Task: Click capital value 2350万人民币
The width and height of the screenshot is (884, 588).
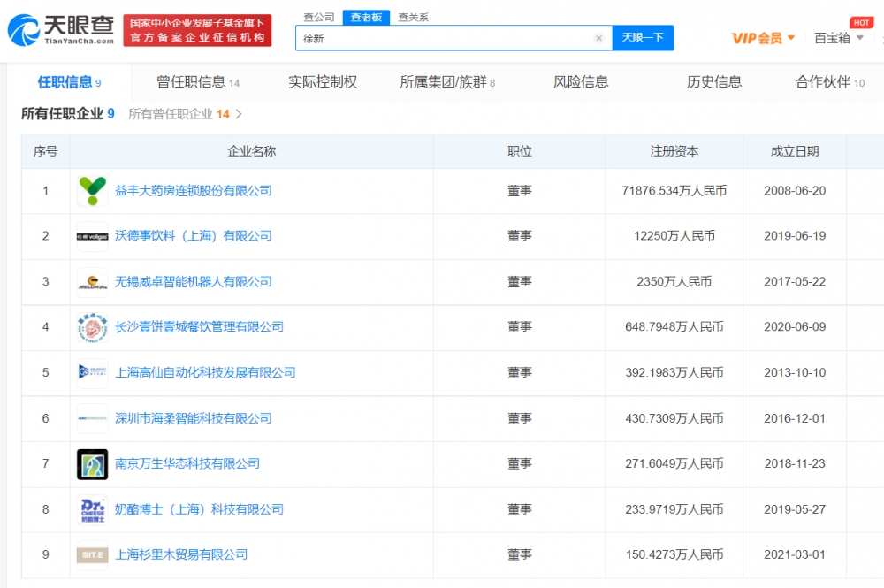Action: coord(674,282)
